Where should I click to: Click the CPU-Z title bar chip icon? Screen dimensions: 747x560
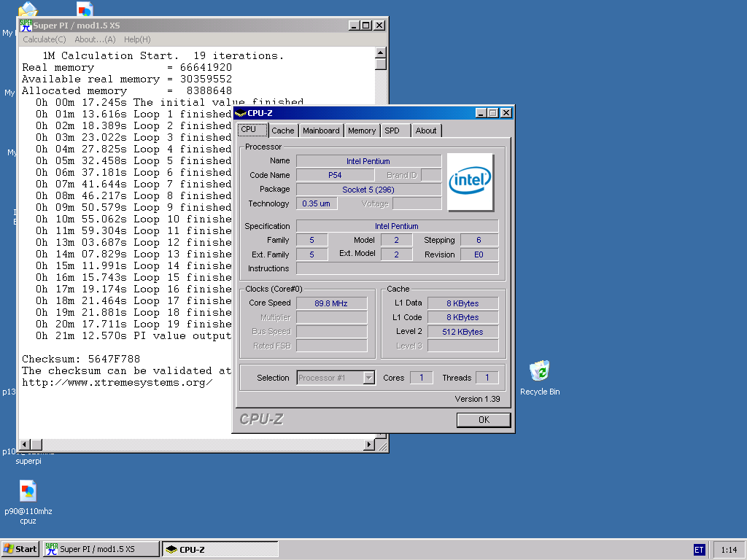[x=241, y=113]
